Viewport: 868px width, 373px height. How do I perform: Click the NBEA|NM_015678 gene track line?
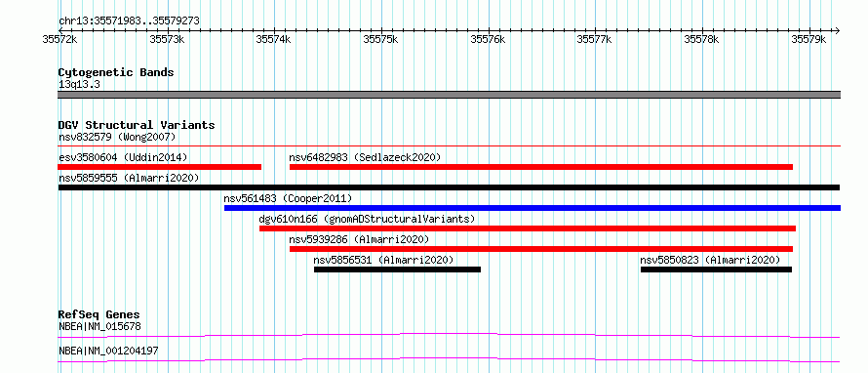point(449,335)
